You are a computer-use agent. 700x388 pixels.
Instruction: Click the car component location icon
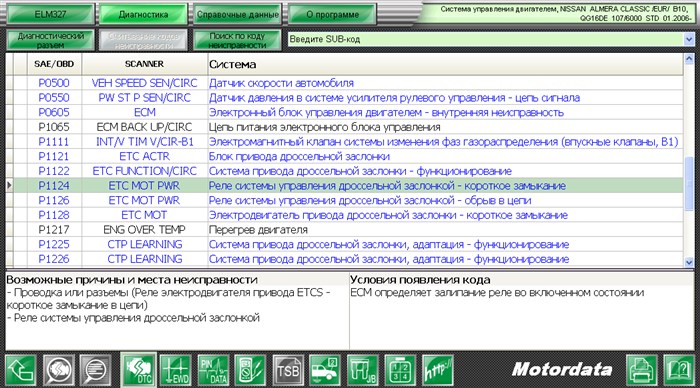coord(325,370)
